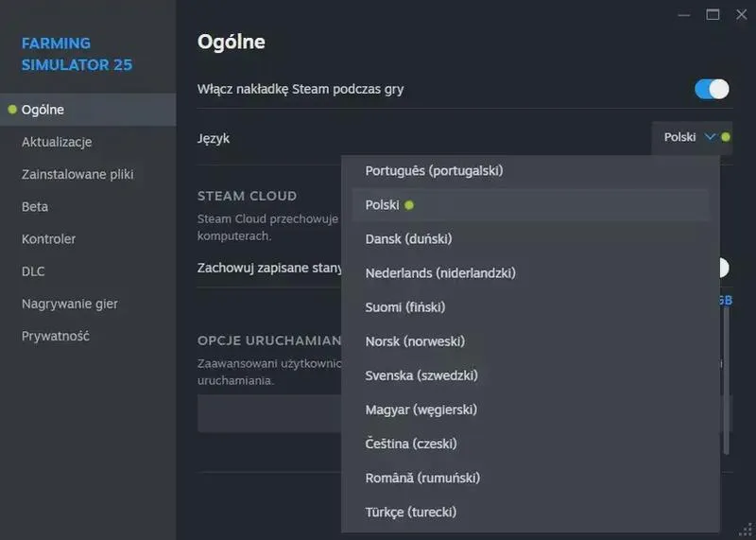
Task: Open the Aktualizacje sidebar section
Action: 88,143
